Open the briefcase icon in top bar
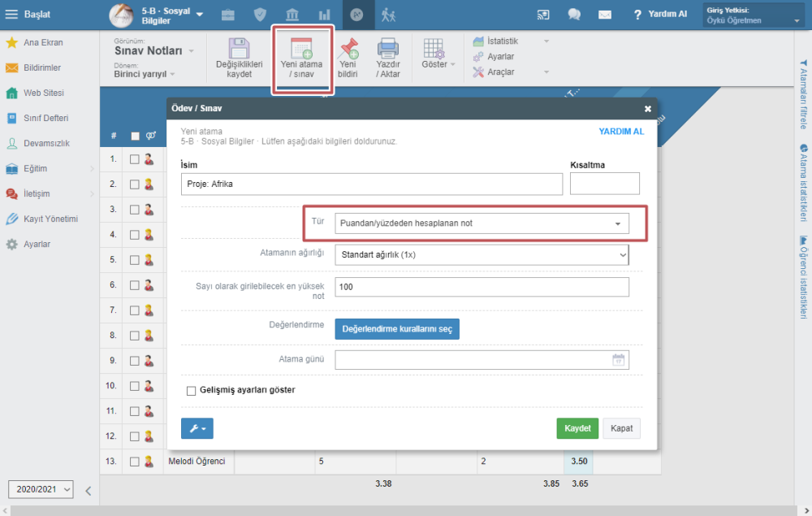The width and height of the screenshot is (812, 516). (x=228, y=15)
